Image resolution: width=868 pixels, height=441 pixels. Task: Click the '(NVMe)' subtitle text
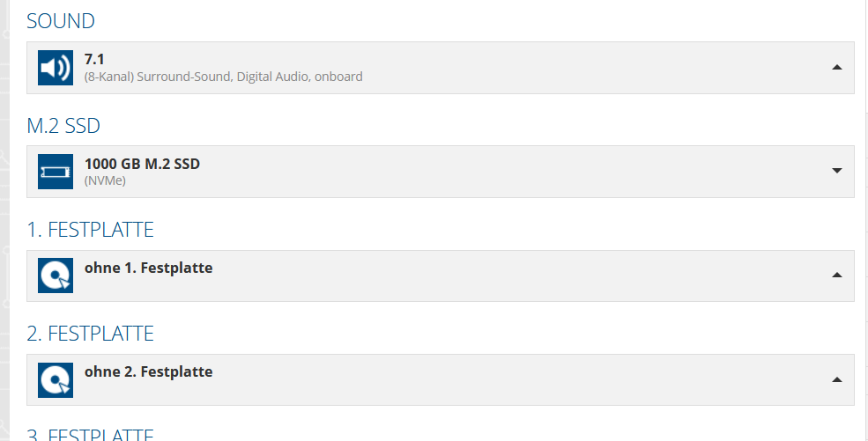coord(105,180)
